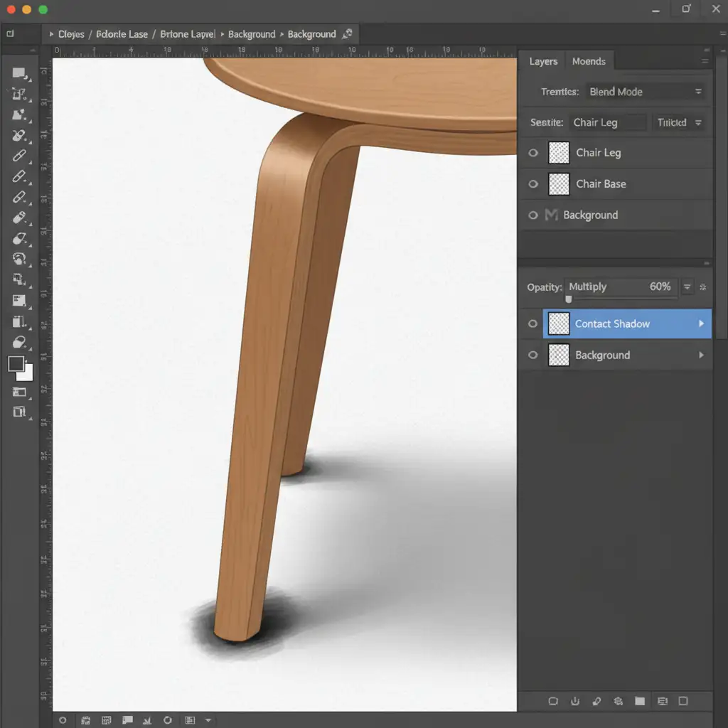Hide the Contact Shadow layer

tap(532, 324)
